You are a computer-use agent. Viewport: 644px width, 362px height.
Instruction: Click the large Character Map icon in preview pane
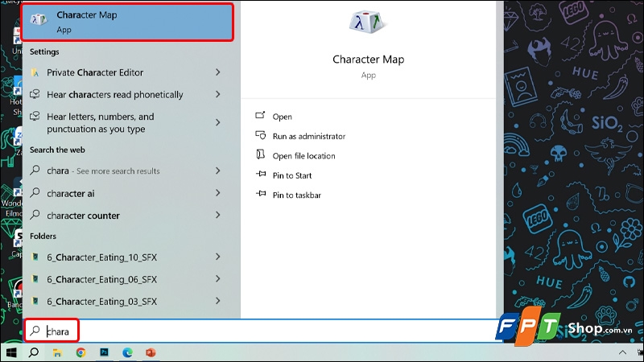click(367, 22)
